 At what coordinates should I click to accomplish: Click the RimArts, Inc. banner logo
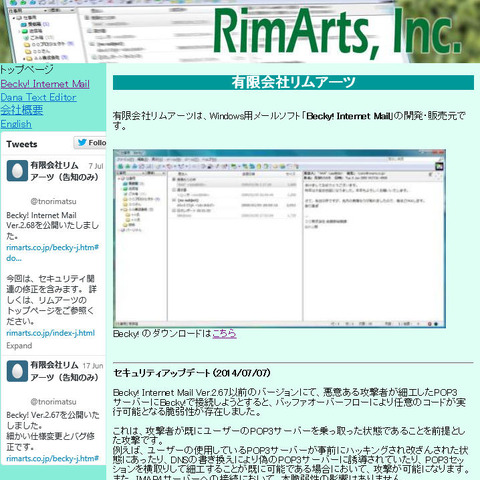coord(337,33)
